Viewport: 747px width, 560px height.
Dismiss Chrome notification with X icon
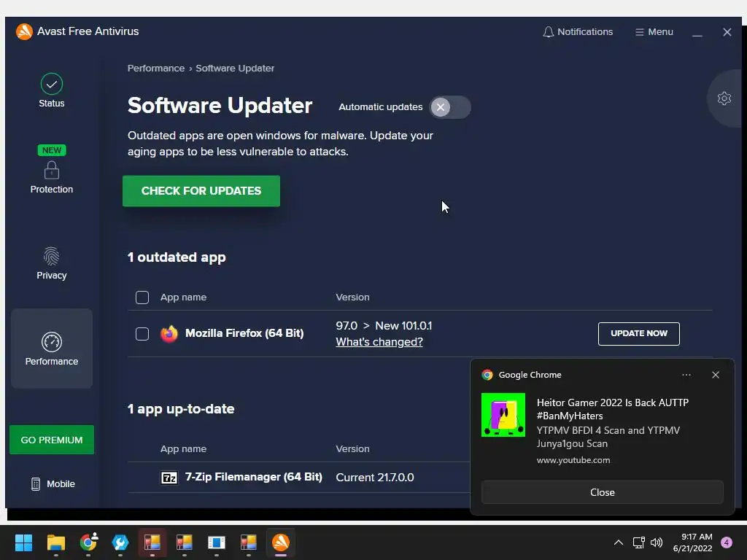coord(715,375)
